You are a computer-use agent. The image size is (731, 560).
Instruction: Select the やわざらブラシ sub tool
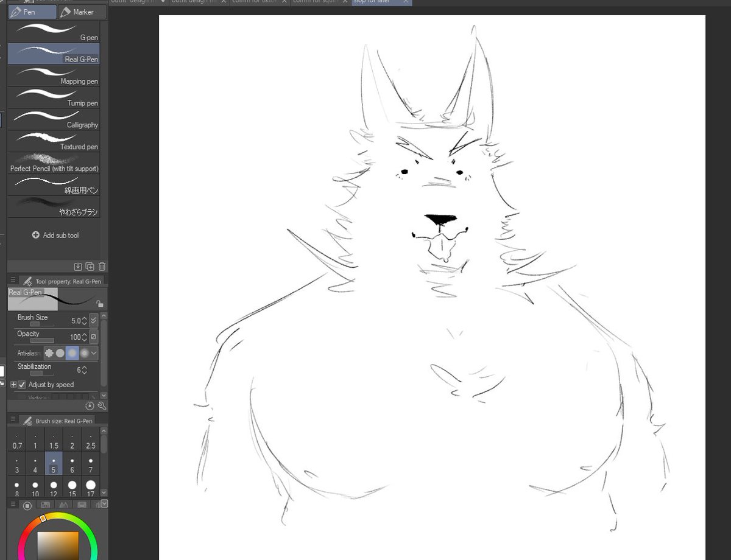coord(54,207)
